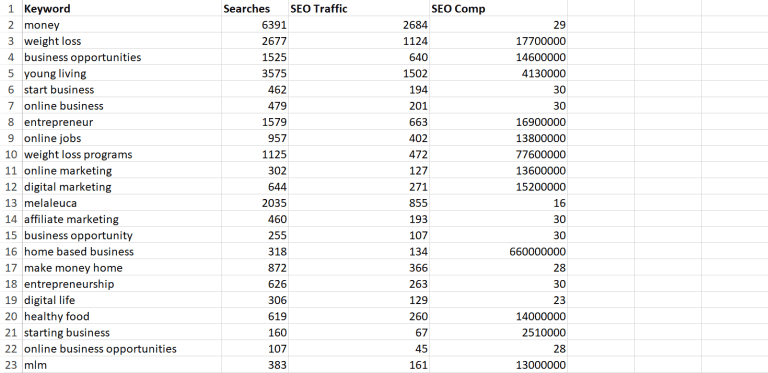Select the 'home based business' cell

(121, 251)
